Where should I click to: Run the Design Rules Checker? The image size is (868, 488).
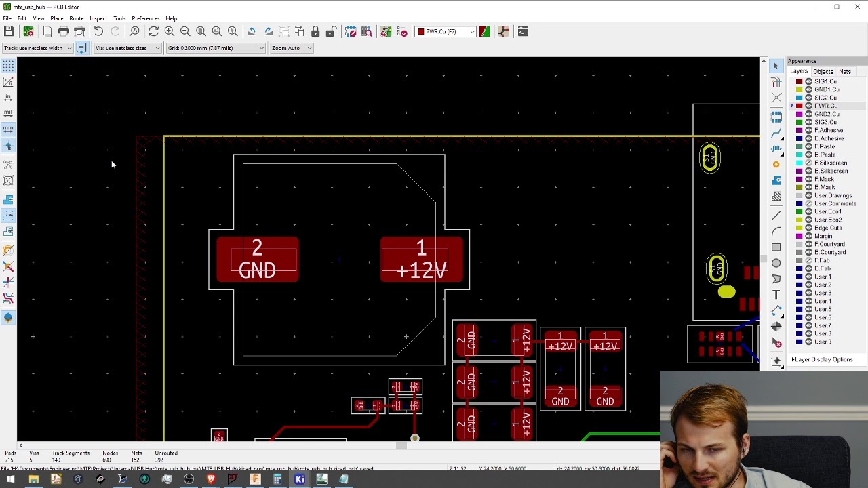pyautogui.click(x=402, y=31)
